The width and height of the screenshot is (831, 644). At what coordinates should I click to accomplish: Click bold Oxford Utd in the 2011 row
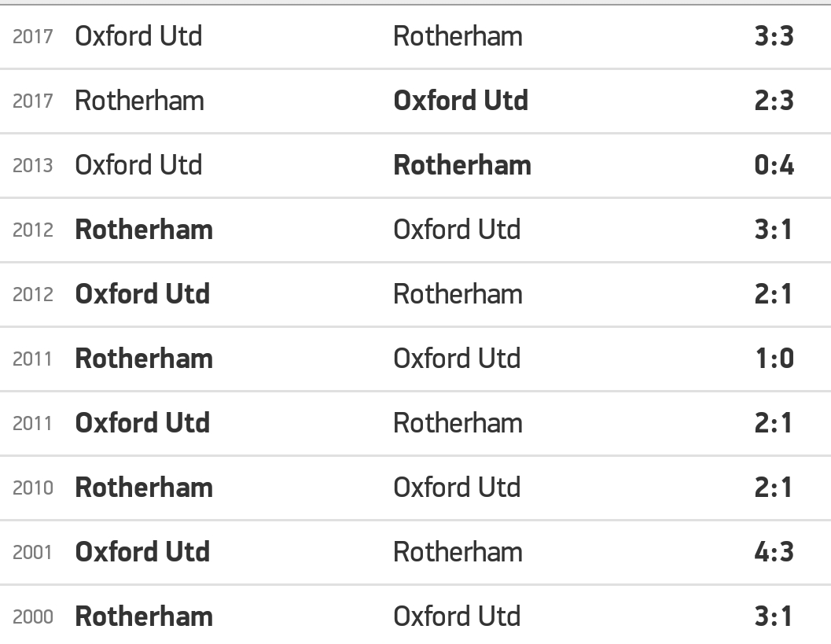click(x=142, y=424)
